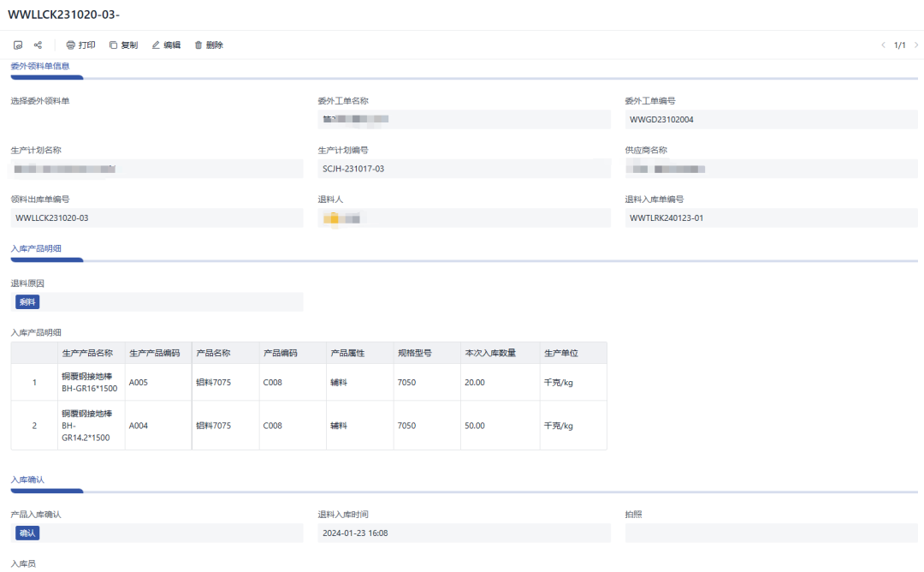Select the 委外领料单信息 section tab
Image resolution: width=924 pixels, height=572 pixels.
pos(40,66)
